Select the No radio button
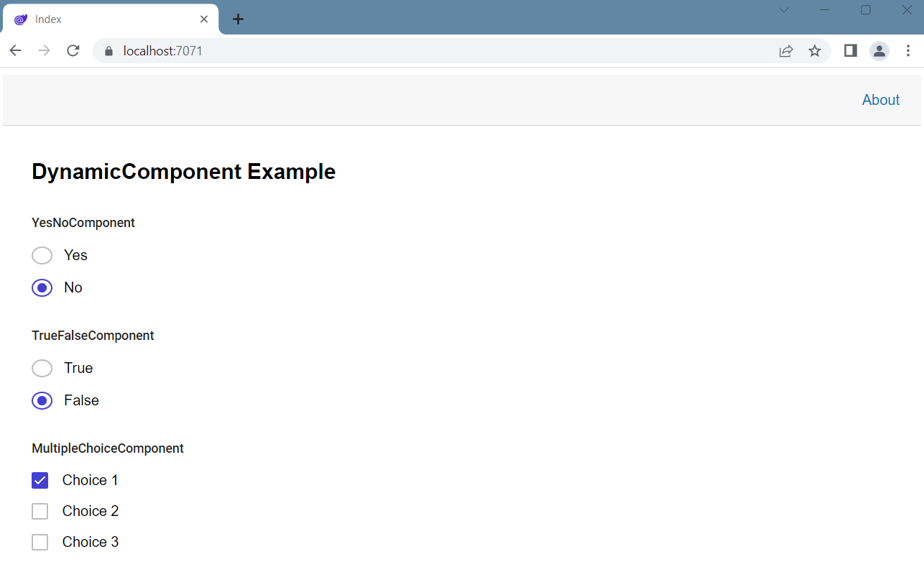924x562 pixels. pyautogui.click(x=42, y=287)
